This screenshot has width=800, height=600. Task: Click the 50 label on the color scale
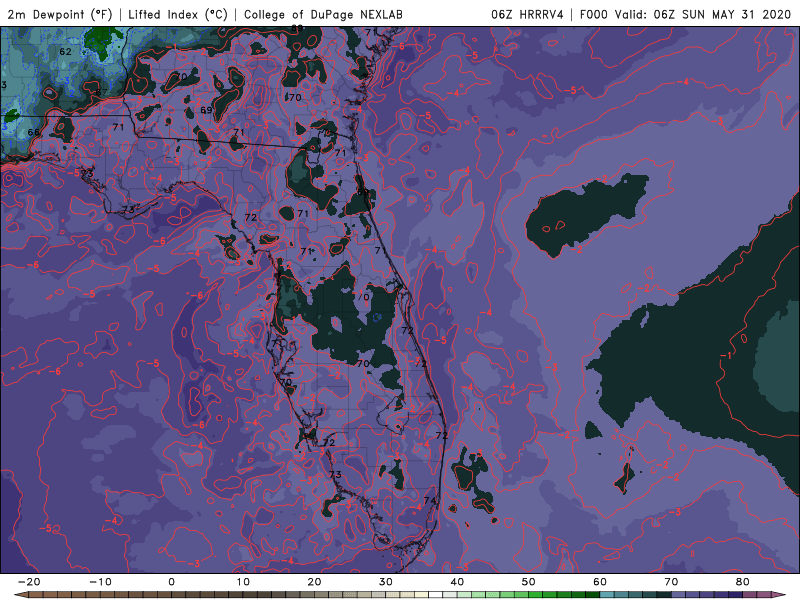529,582
